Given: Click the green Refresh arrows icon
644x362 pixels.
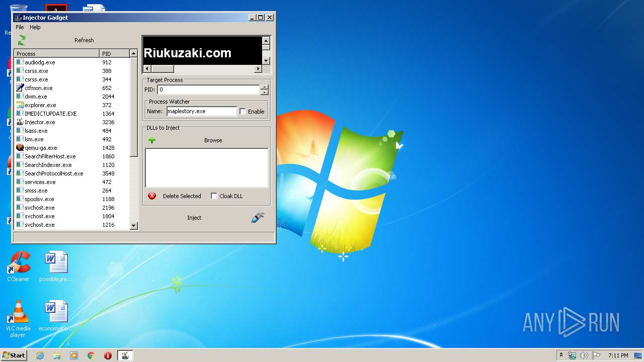Looking at the screenshot, I should (x=21, y=40).
